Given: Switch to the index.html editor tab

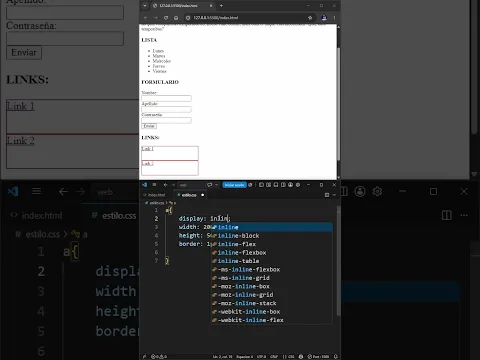Looking at the screenshot, I should (x=155, y=195).
